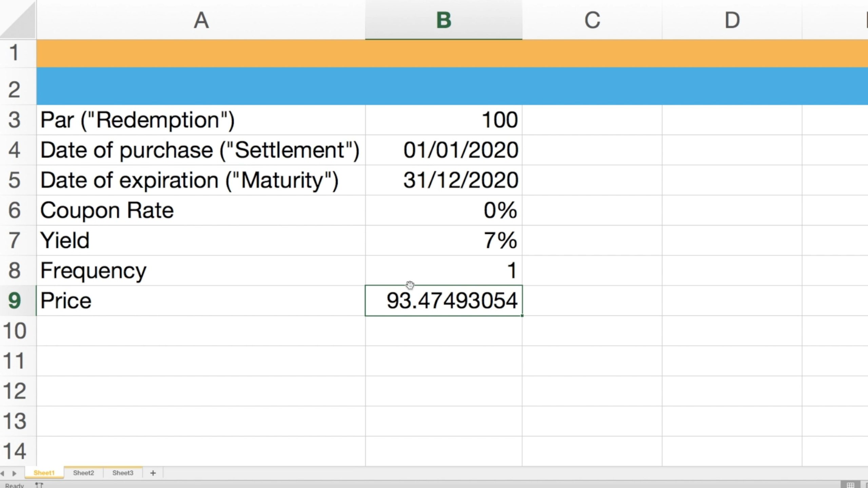Select the Yield cell showing 7%
The width and height of the screenshot is (868, 488).
coord(443,240)
